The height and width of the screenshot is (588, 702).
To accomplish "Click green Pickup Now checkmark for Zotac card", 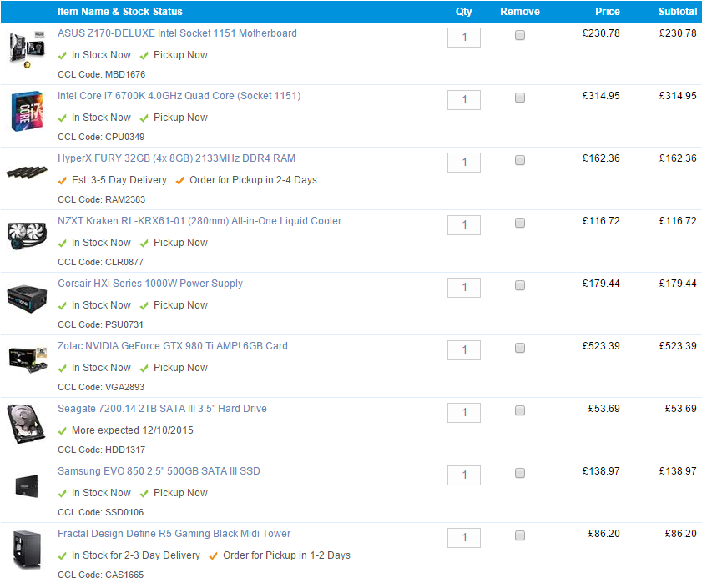I will (x=144, y=369).
